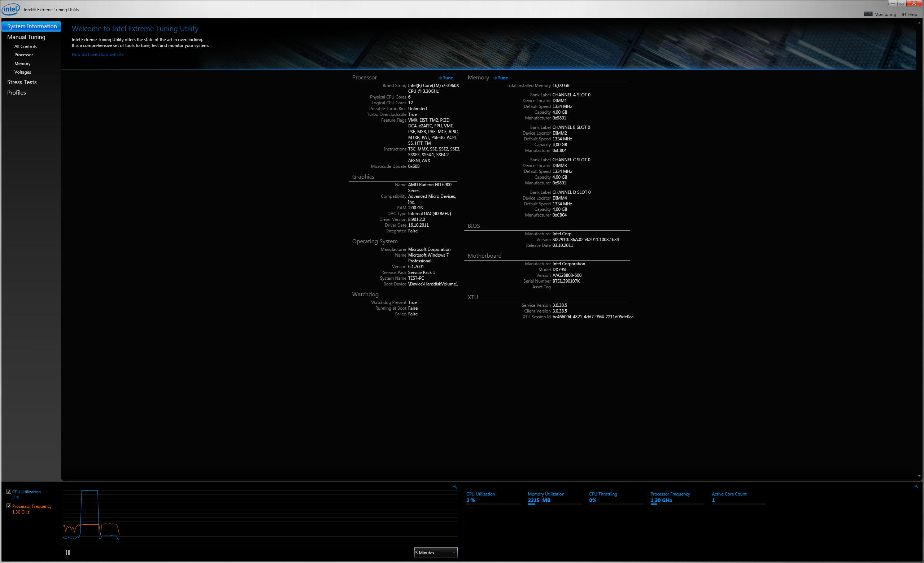Open the Profiles section
This screenshot has width=924, height=563.
pyautogui.click(x=17, y=93)
